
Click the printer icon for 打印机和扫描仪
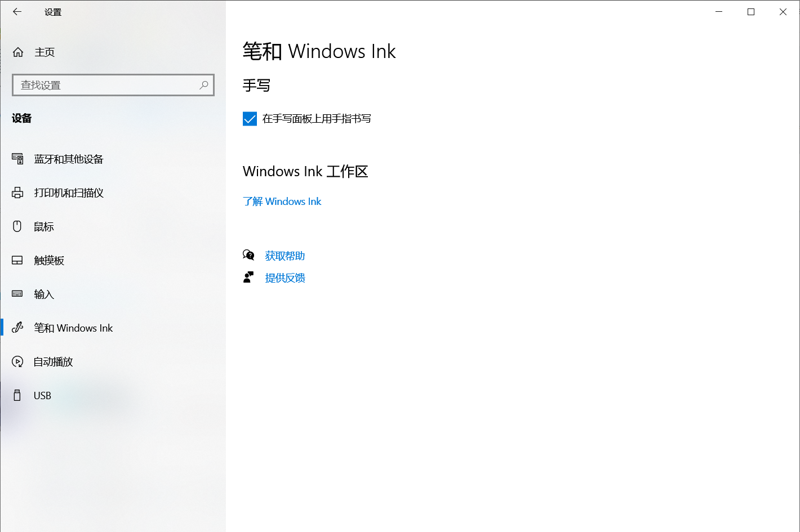pos(17,193)
